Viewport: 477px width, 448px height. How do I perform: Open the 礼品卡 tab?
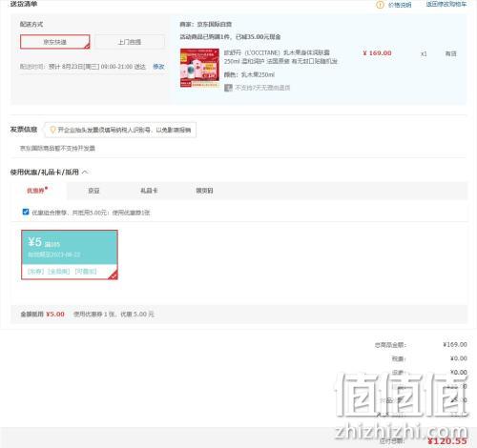(x=149, y=191)
